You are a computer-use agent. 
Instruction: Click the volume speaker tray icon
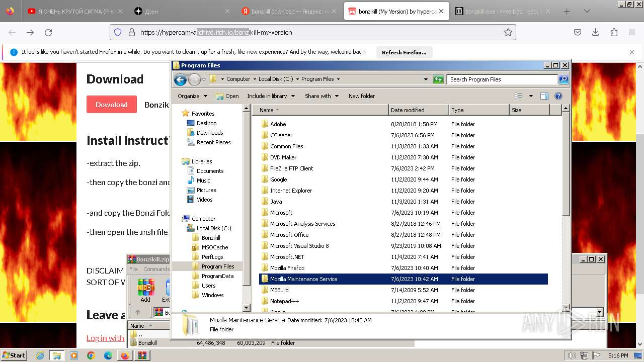coord(572,355)
